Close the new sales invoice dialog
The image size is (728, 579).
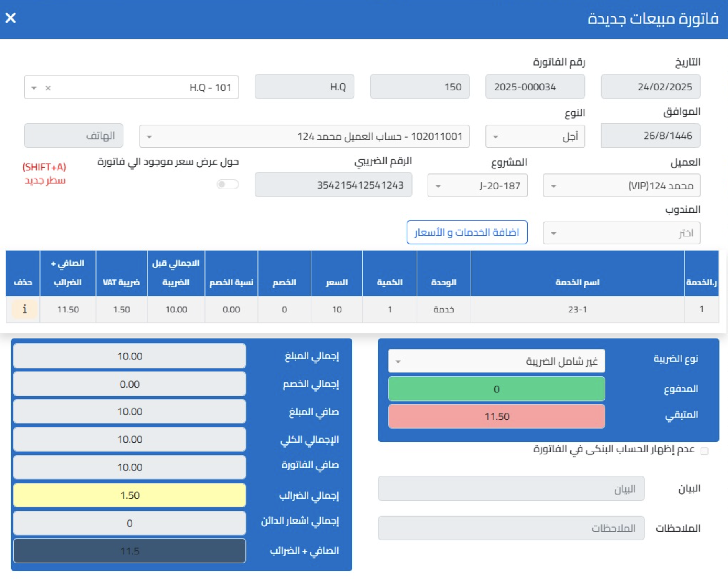coord(11,18)
